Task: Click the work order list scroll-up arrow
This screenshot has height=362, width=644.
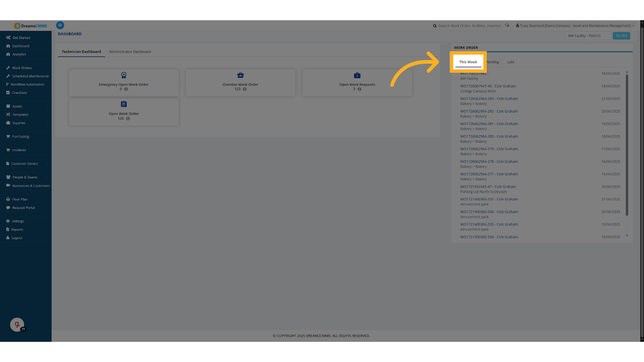Action: coord(627,72)
